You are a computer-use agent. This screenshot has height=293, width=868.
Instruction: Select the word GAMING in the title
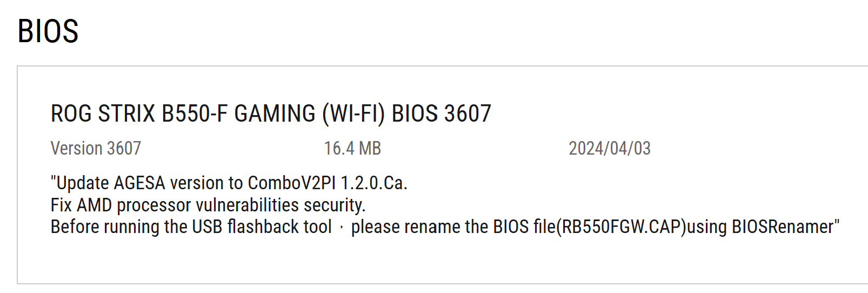coord(275,114)
